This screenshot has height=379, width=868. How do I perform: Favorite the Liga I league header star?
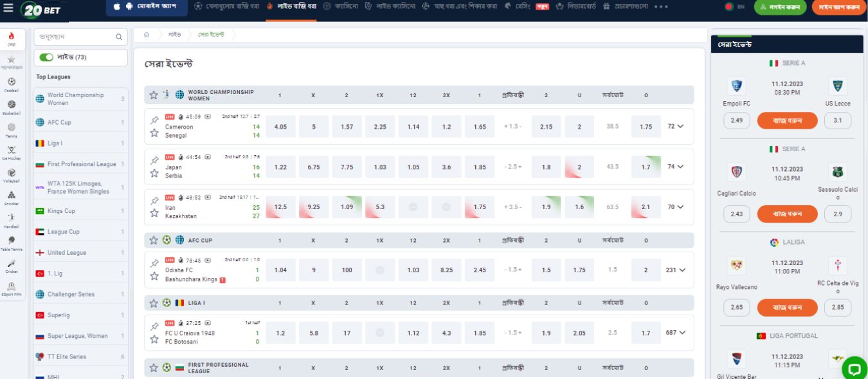pyautogui.click(x=154, y=302)
